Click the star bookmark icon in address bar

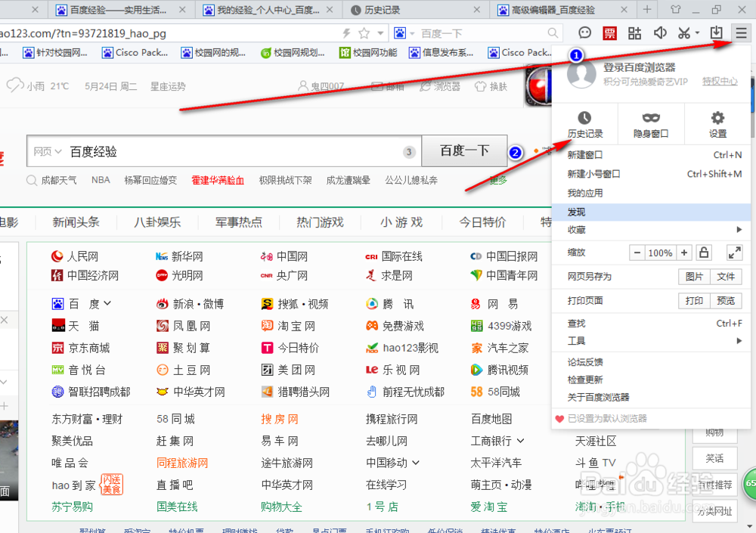[364, 33]
